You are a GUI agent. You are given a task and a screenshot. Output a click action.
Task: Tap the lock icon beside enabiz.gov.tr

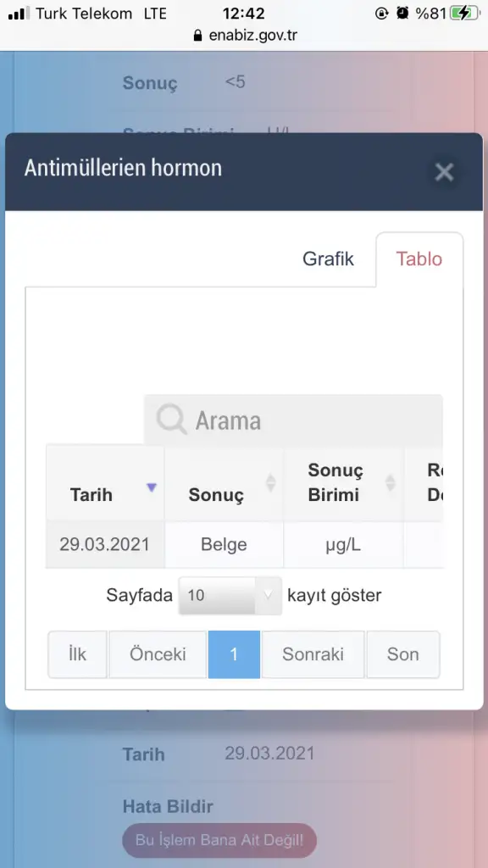tap(198, 36)
